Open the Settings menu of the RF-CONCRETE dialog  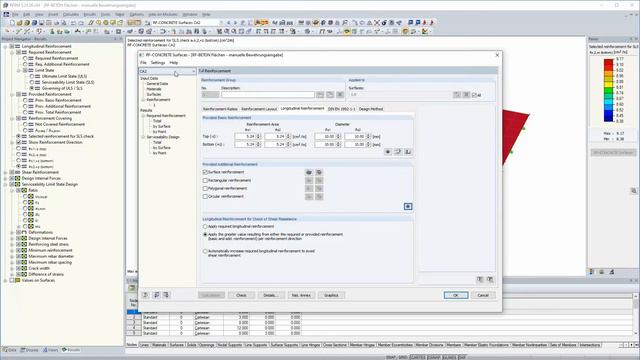158,63
